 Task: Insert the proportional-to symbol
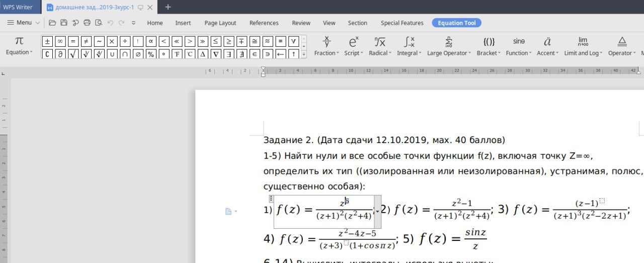[151, 41]
